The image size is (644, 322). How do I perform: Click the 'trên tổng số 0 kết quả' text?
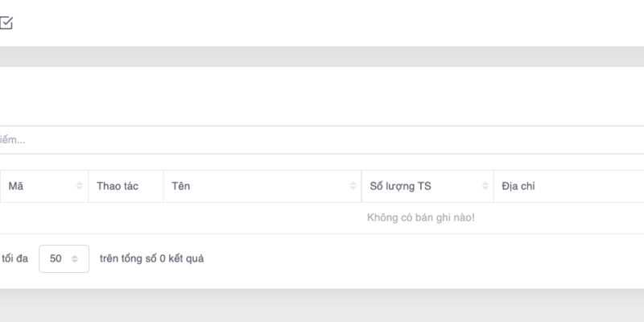(151, 259)
